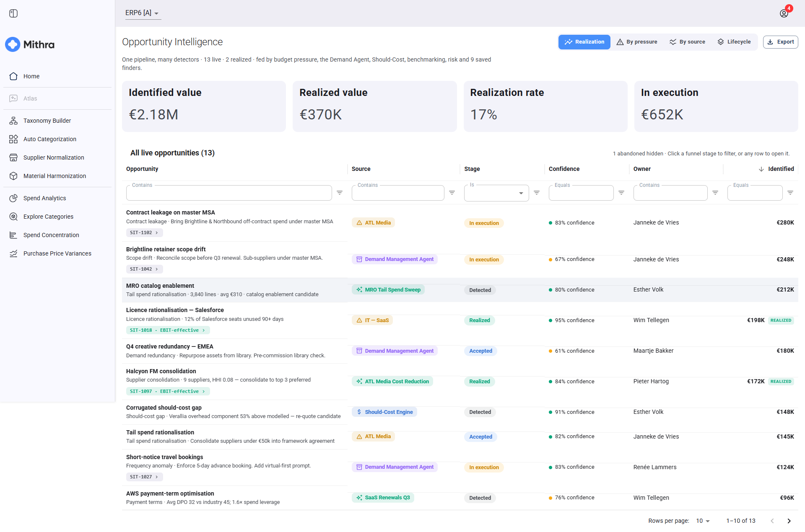This screenshot has width=805, height=532.
Task: Toggle the sidebar collapse icon
Action: [13, 13]
